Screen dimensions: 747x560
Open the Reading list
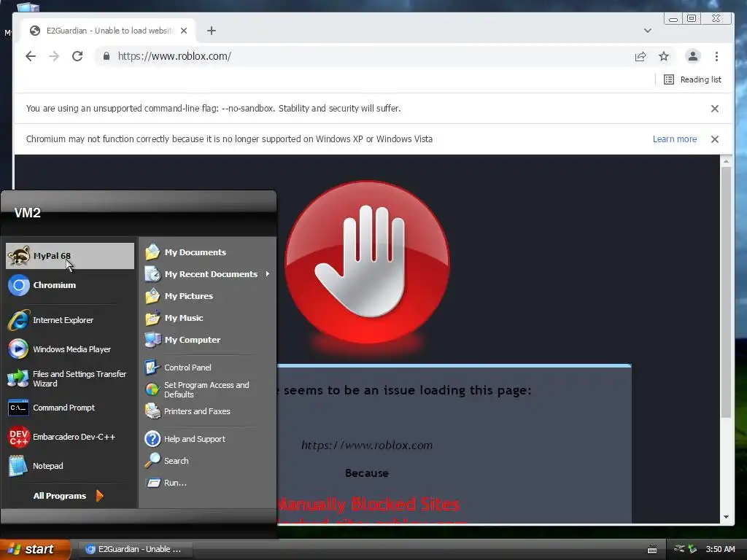click(692, 79)
